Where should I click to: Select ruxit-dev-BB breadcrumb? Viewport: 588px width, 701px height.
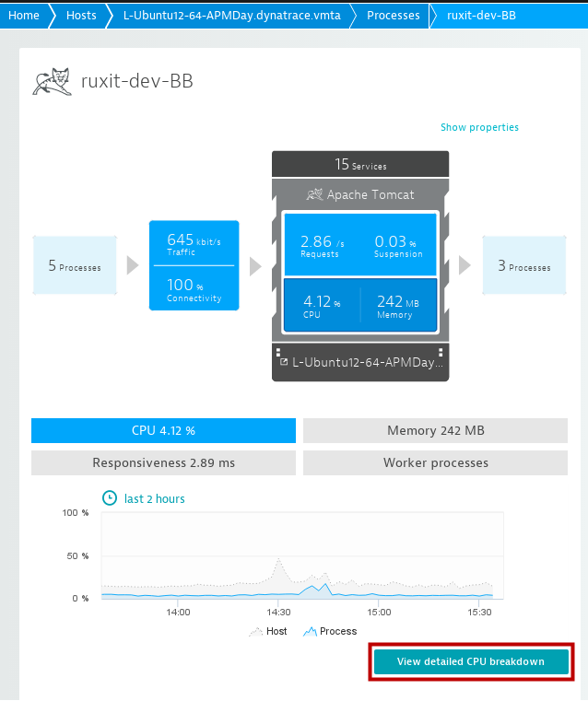coord(481,16)
